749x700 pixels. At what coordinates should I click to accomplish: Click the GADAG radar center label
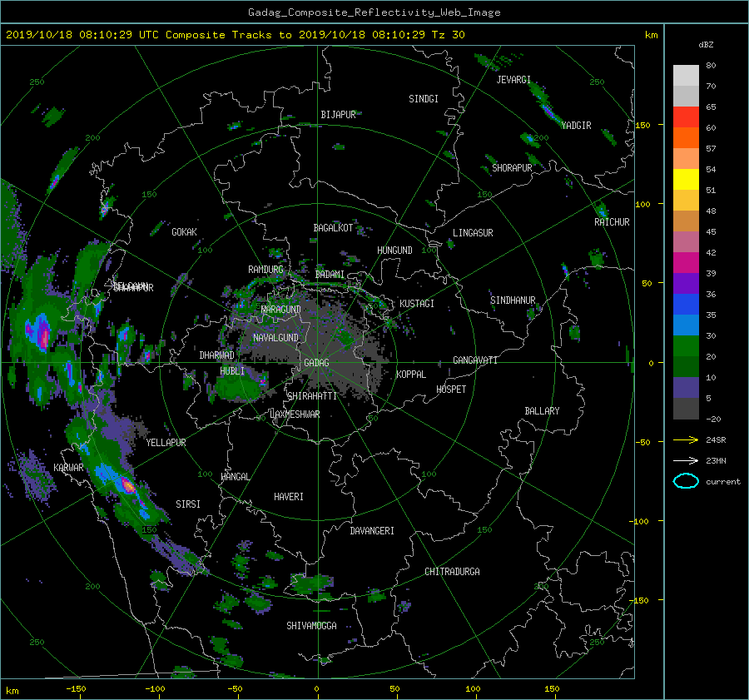coord(316,363)
